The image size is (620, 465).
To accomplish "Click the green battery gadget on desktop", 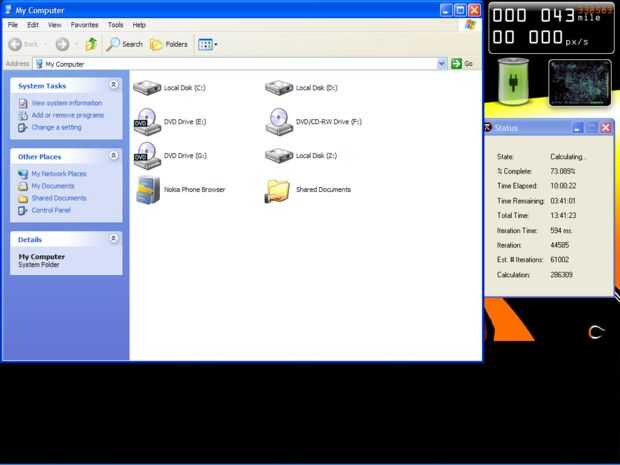I will (x=513, y=82).
